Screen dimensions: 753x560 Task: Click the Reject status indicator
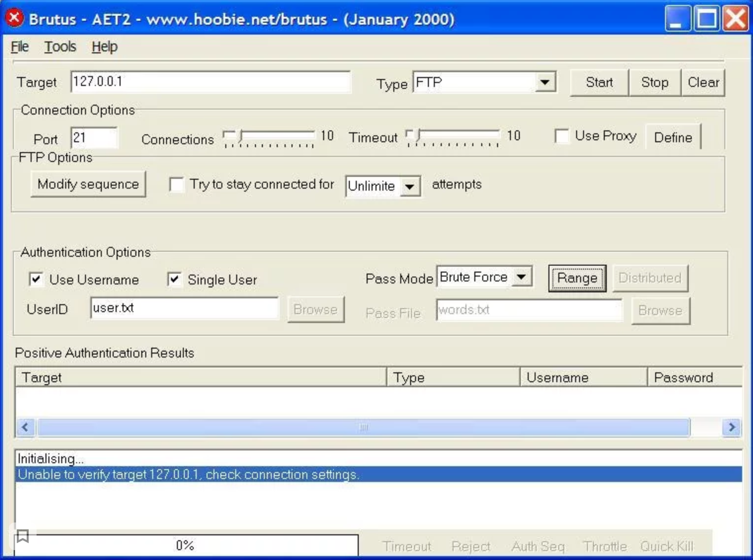471,546
